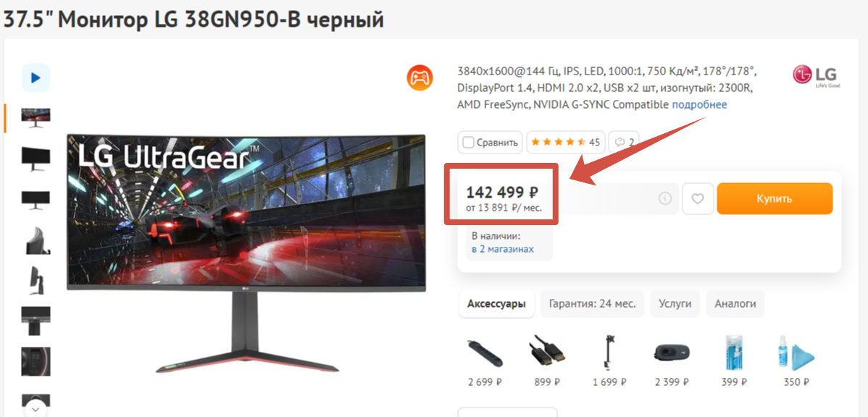Viewport: 868px width, 417px height.
Task: Tick the Сравнить checkbox
Action: (x=468, y=143)
